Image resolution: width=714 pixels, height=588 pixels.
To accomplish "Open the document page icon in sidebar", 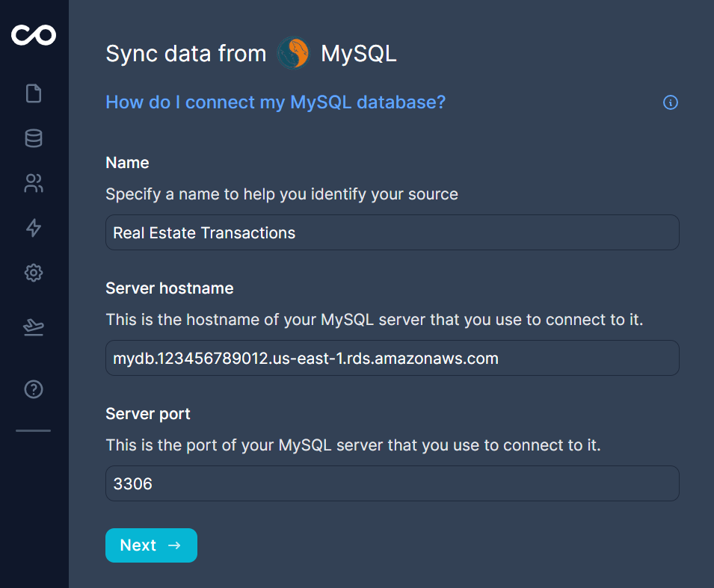I will coord(34,93).
